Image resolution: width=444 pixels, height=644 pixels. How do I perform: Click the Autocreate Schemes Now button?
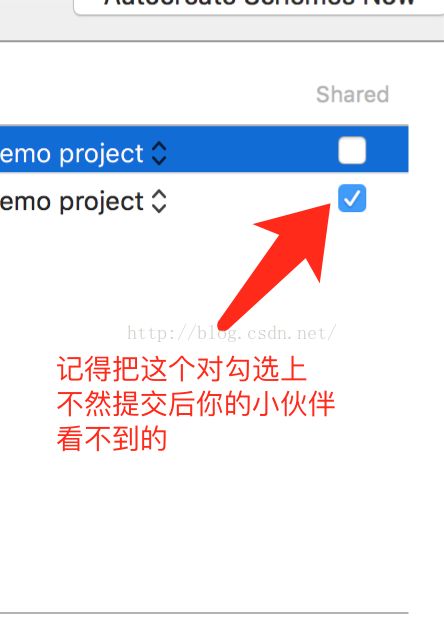pyautogui.click(x=259, y=5)
